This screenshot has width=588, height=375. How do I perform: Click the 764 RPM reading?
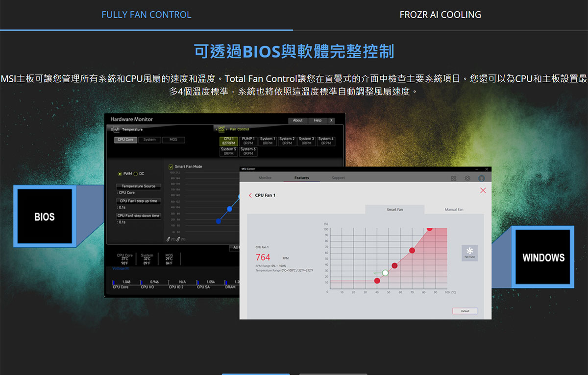[263, 257]
